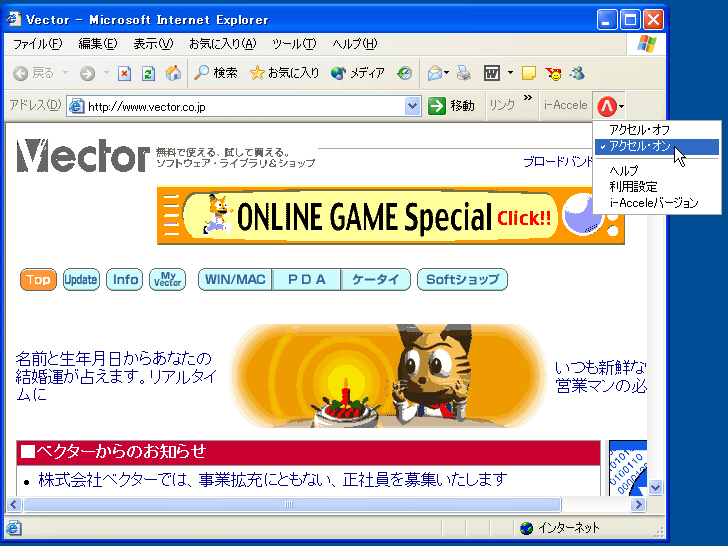
Task: Open ヘルプ in the i-Accele menu
Action: click(657, 170)
